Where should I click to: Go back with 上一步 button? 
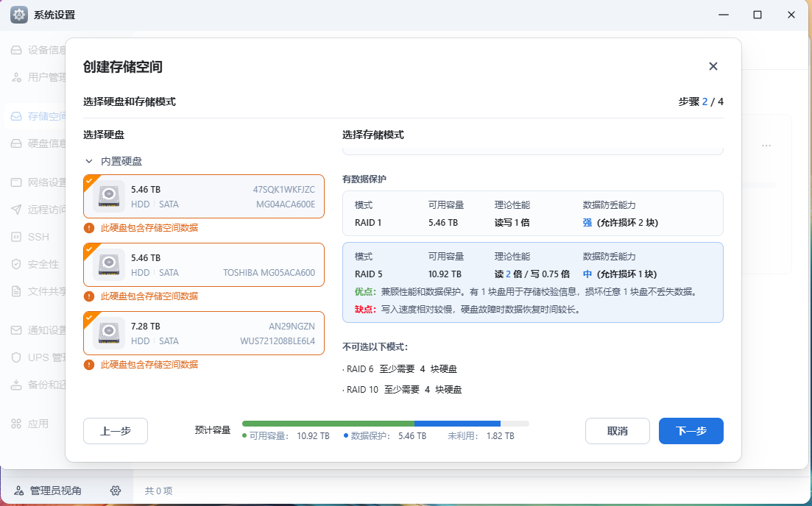tap(116, 431)
